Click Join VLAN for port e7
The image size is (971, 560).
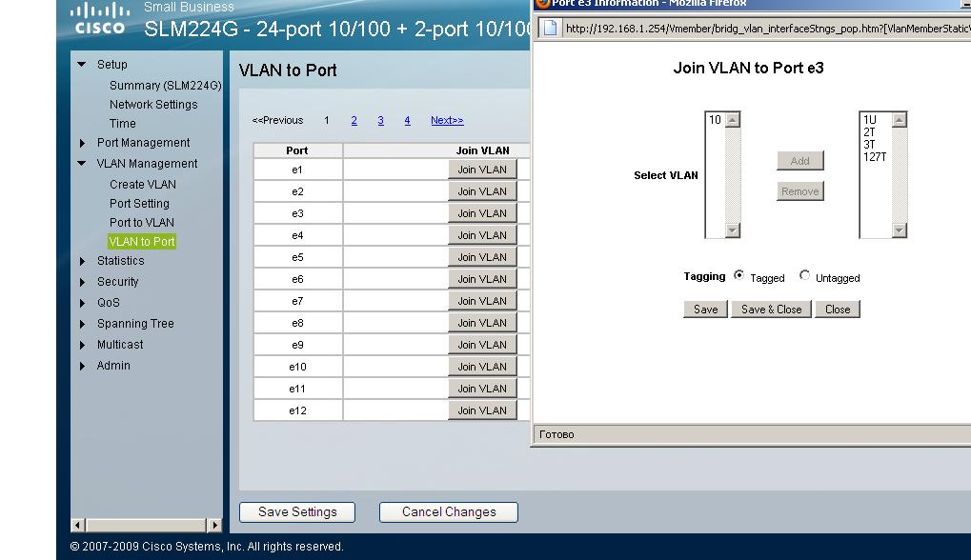(482, 301)
